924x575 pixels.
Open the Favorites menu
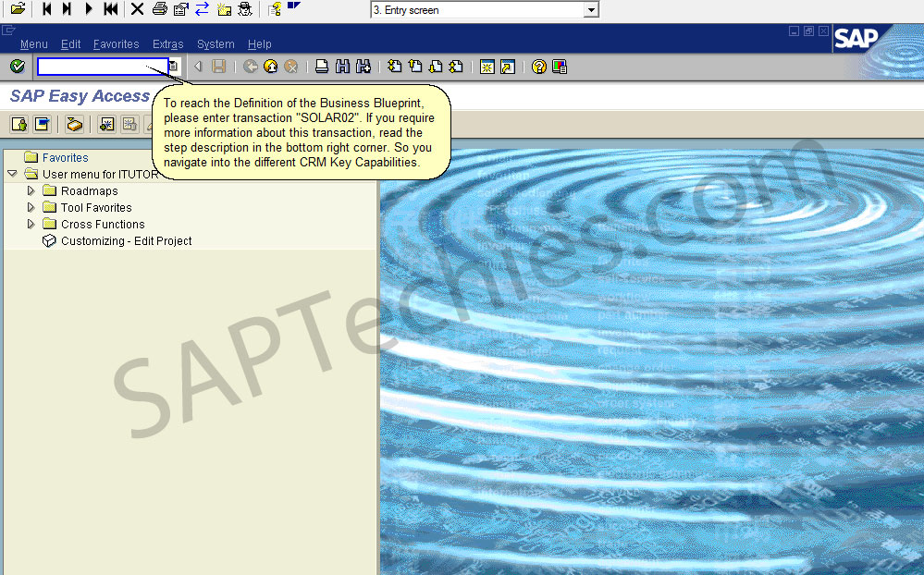point(117,44)
